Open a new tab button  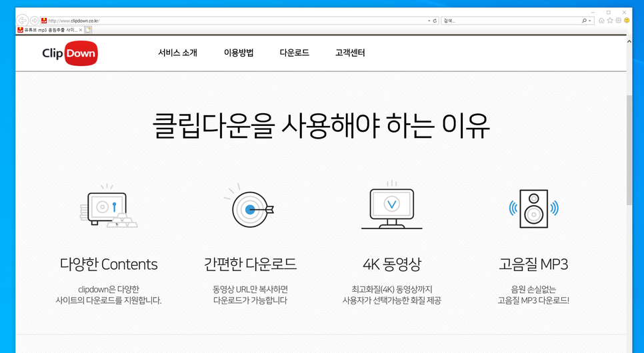tap(88, 30)
